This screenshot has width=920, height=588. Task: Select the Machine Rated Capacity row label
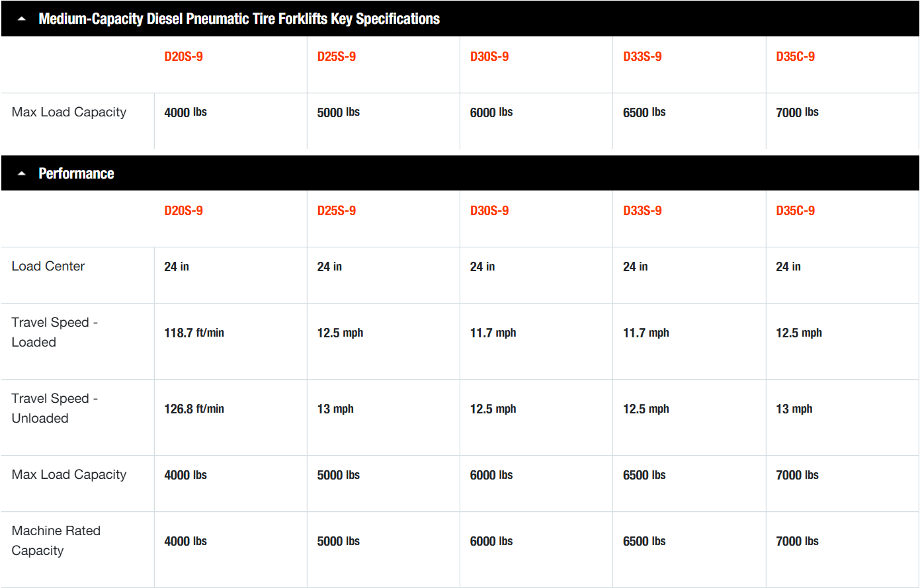tap(56, 540)
